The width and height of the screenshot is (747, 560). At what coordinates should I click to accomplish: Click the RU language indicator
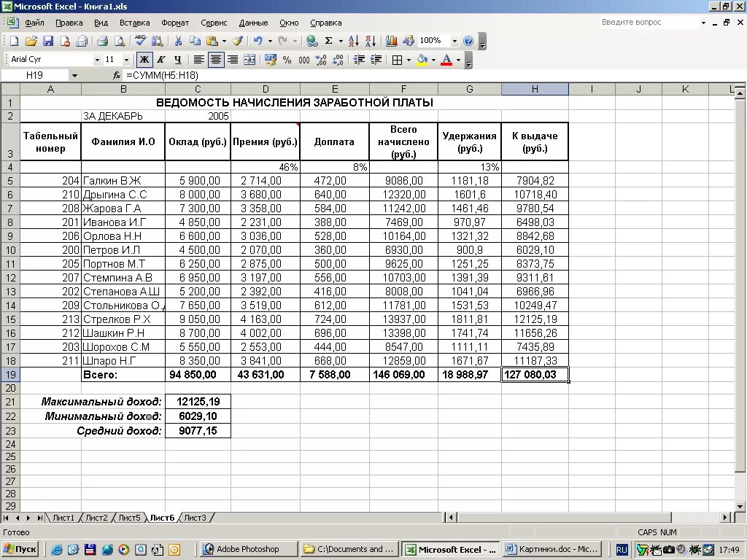click(622, 550)
